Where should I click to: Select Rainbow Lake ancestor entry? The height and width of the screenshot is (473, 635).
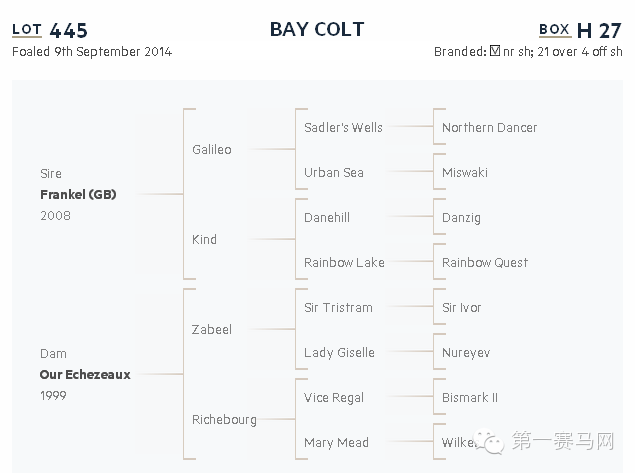click(344, 262)
